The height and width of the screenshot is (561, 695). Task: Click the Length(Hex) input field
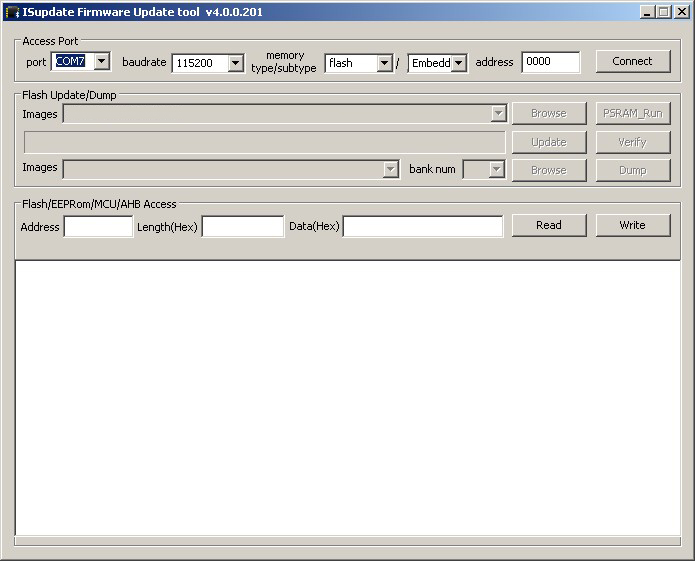243,227
